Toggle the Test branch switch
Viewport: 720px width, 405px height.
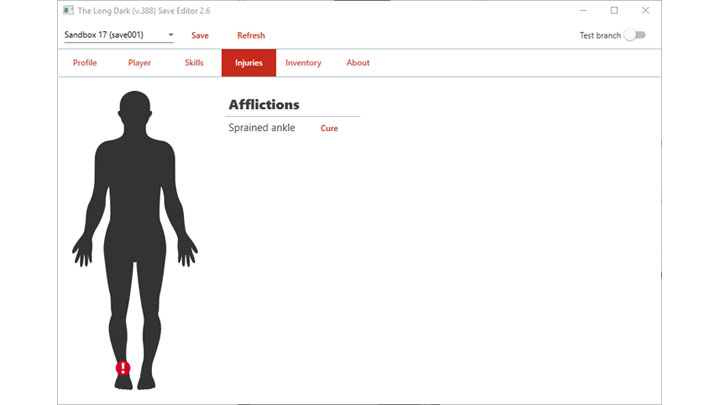coord(635,35)
